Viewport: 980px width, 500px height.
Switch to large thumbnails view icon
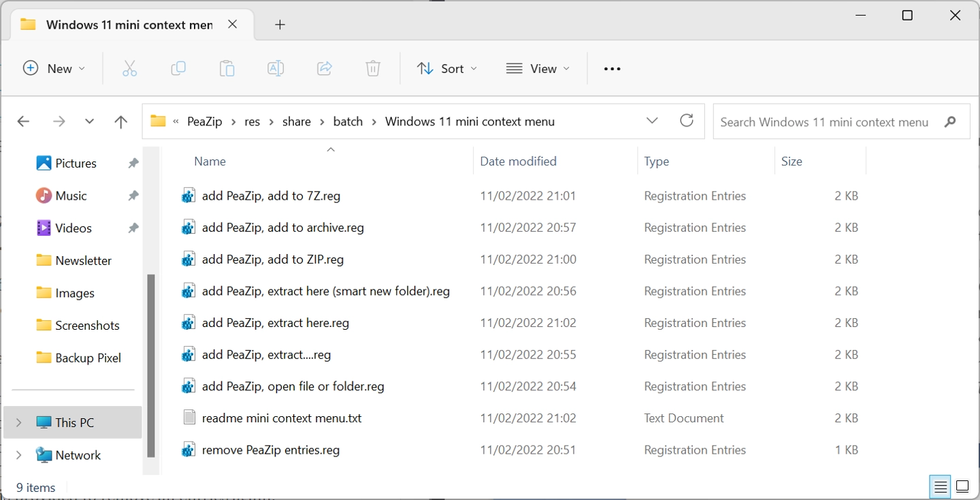[x=962, y=486]
